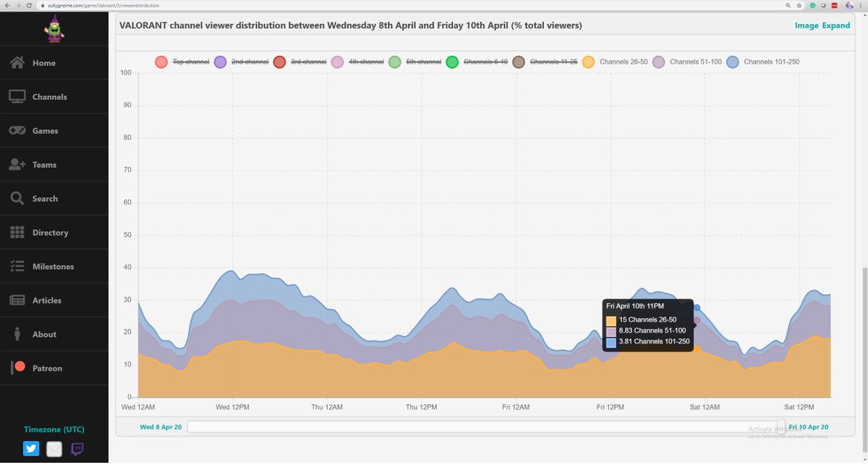Screen dimensions: 868x475
Task: Click the browser zoom magnifier icon
Action: [788, 5]
